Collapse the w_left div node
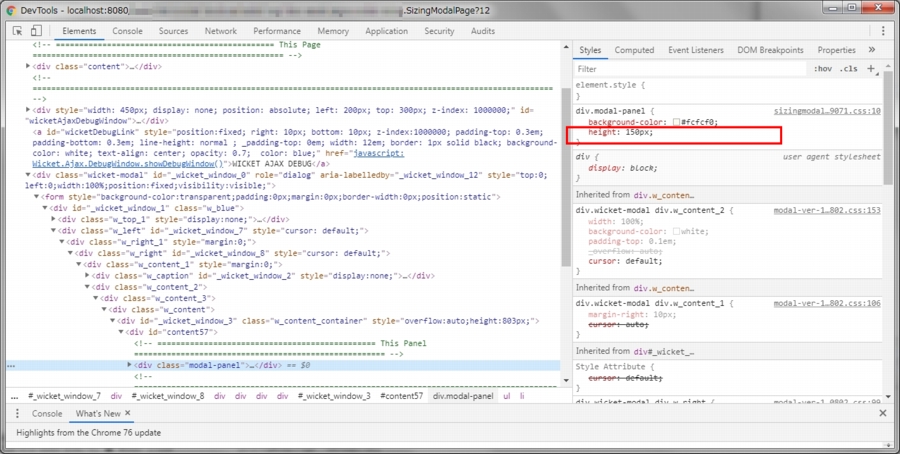The image size is (900, 454). [54, 231]
